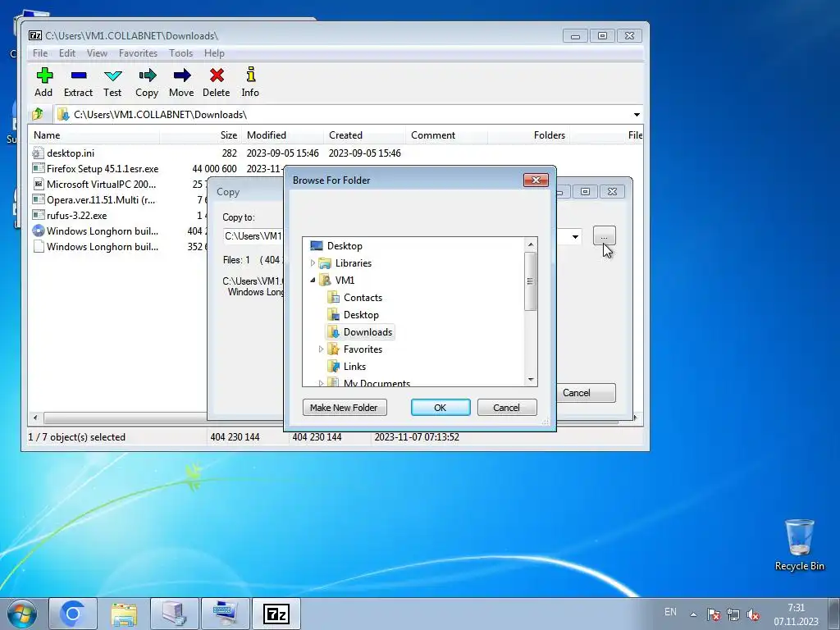The image size is (840, 630).
Task: Open the address bar path dropdown
Action: 637,115
